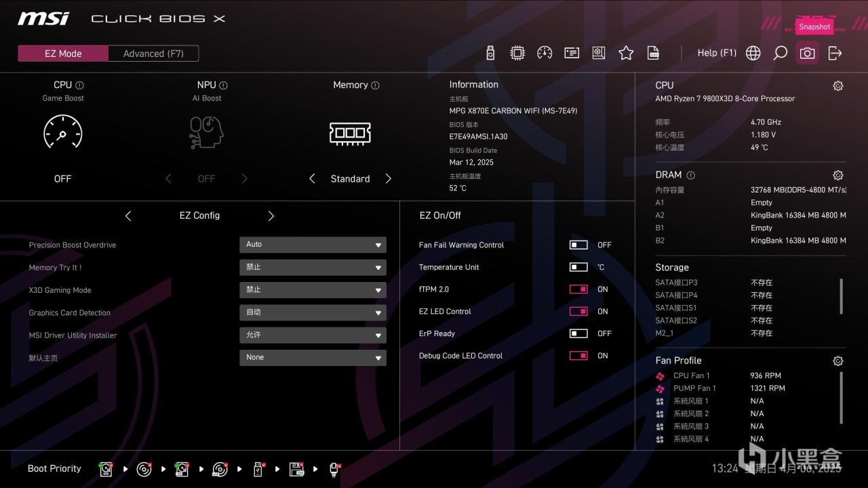Image resolution: width=868 pixels, height=488 pixels.
Task: Click next arrow of EZ Config
Action: pyautogui.click(x=271, y=216)
